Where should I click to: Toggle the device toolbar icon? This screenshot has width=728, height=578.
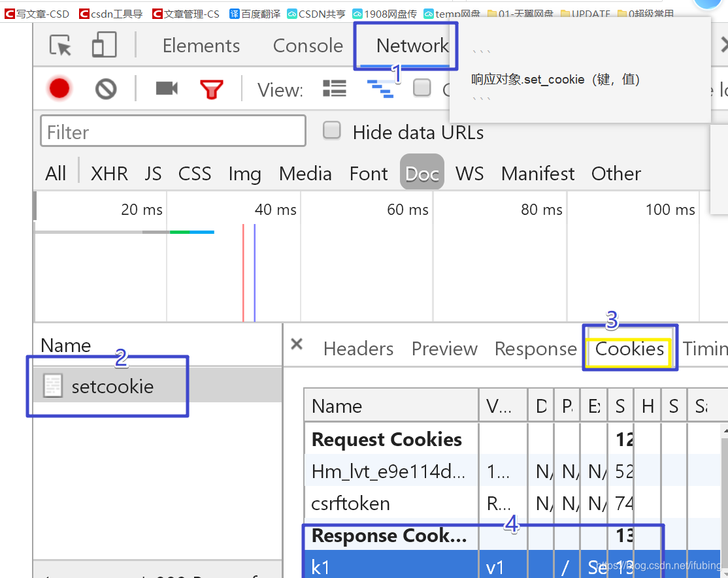click(x=105, y=44)
